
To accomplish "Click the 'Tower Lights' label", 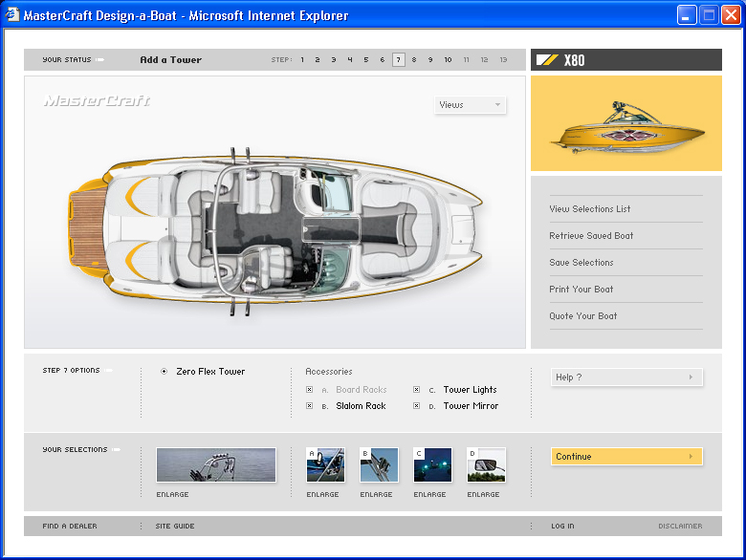I will (x=470, y=389).
